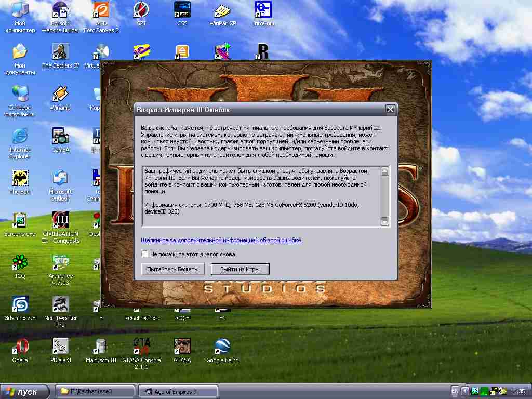Viewport: 532px width, 399px height.
Task: Click the 'Выйти из Игры' button
Action: 240,269
